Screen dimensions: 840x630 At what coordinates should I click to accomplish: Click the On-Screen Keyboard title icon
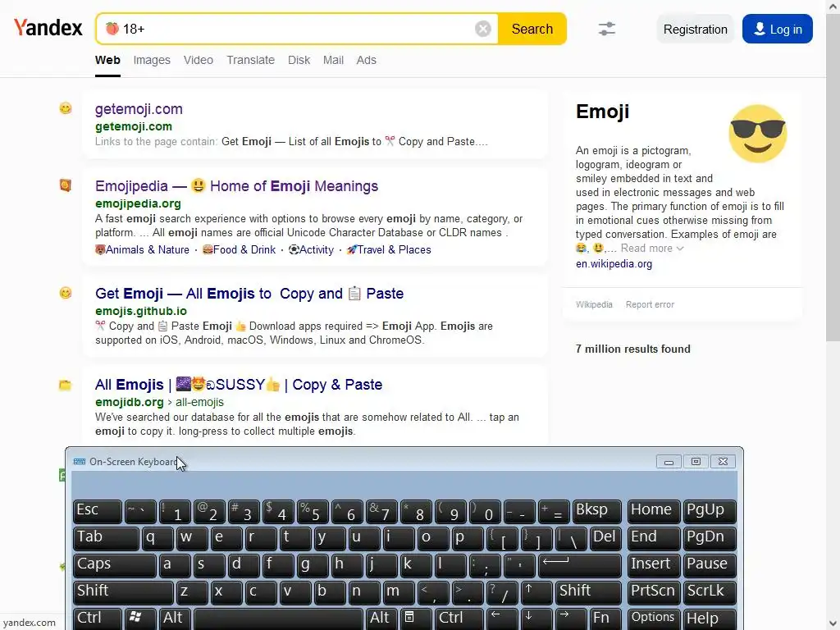coord(80,462)
